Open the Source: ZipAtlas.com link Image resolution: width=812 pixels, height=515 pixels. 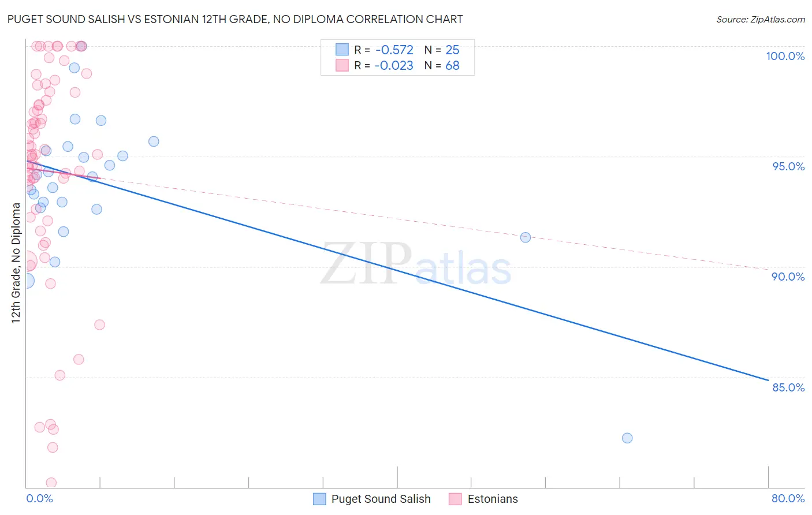point(761,19)
